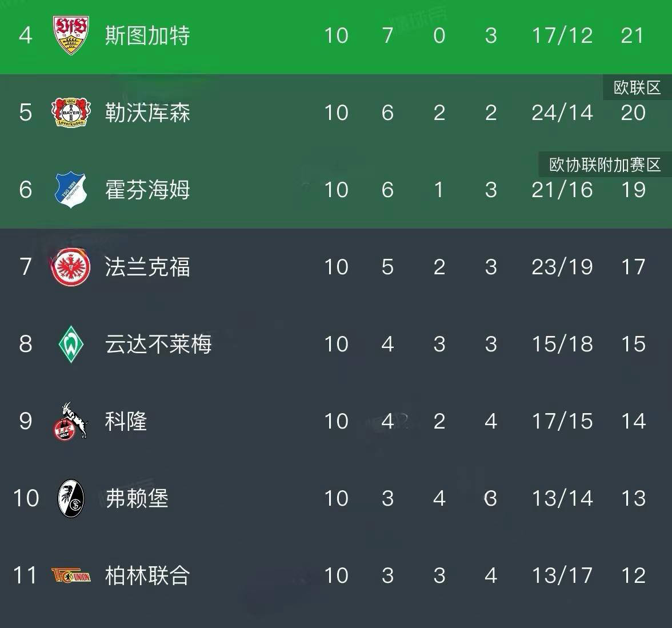Click the 欧协联附加赛区 zone label
Screen dimensions: 672x628
tap(605, 165)
